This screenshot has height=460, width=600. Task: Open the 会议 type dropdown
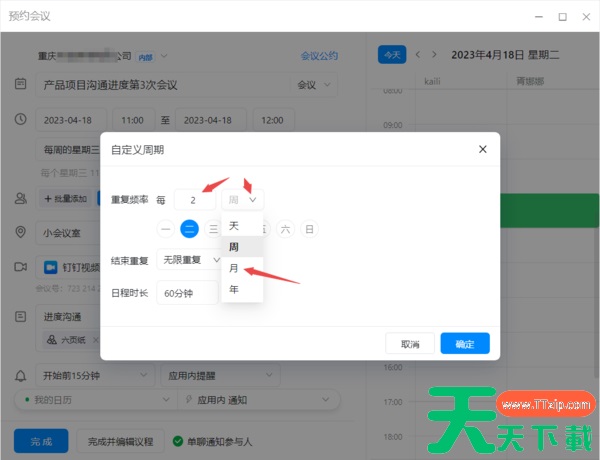[x=314, y=85]
